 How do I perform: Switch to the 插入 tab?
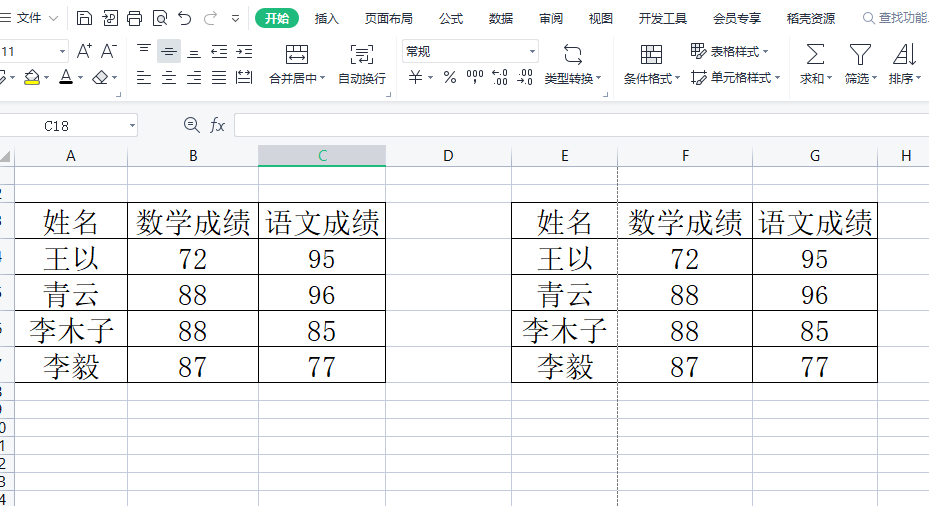(x=326, y=19)
